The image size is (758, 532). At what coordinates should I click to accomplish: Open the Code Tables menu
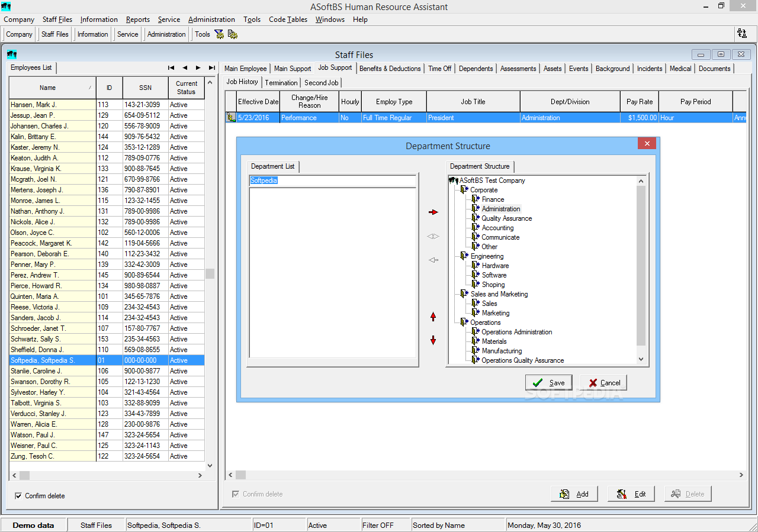point(288,20)
